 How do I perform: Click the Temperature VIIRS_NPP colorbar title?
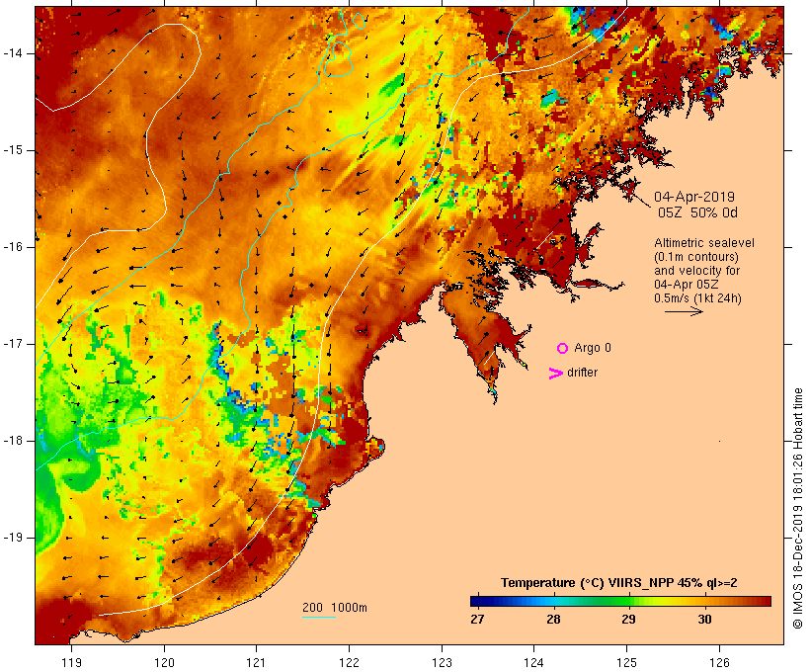619,583
